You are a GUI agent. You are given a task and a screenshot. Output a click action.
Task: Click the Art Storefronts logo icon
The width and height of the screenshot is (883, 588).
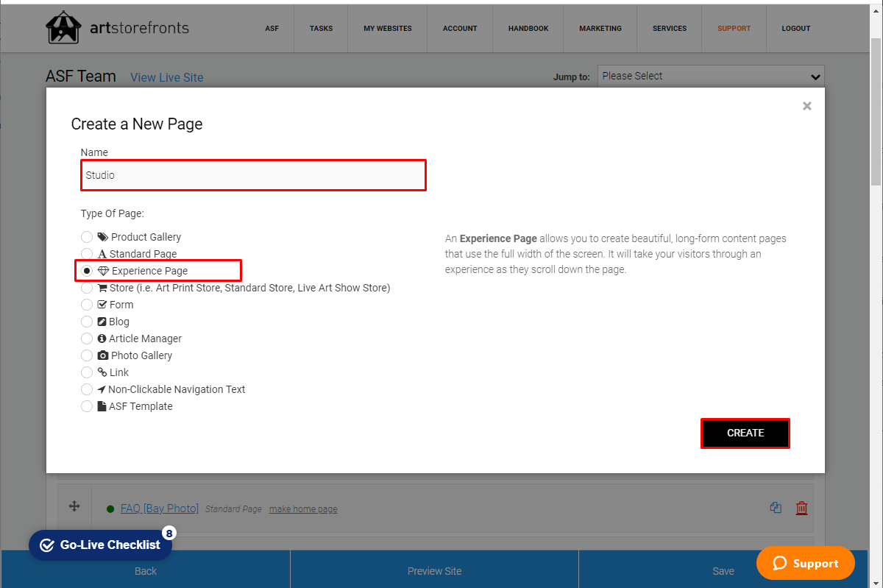(63, 28)
